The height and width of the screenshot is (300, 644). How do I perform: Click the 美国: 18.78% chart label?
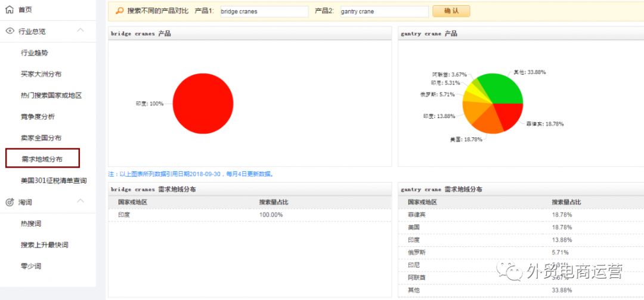466,140
